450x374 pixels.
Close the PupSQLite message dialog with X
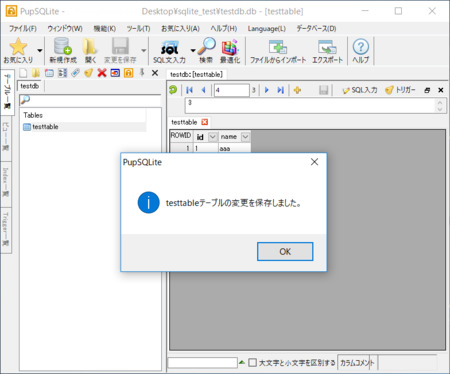pyautogui.click(x=314, y=162)
